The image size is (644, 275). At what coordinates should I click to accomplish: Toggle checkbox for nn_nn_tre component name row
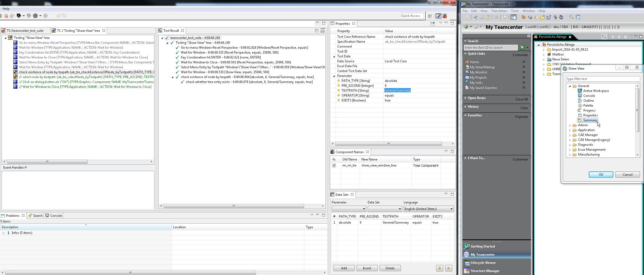click(x=334, y=165)
